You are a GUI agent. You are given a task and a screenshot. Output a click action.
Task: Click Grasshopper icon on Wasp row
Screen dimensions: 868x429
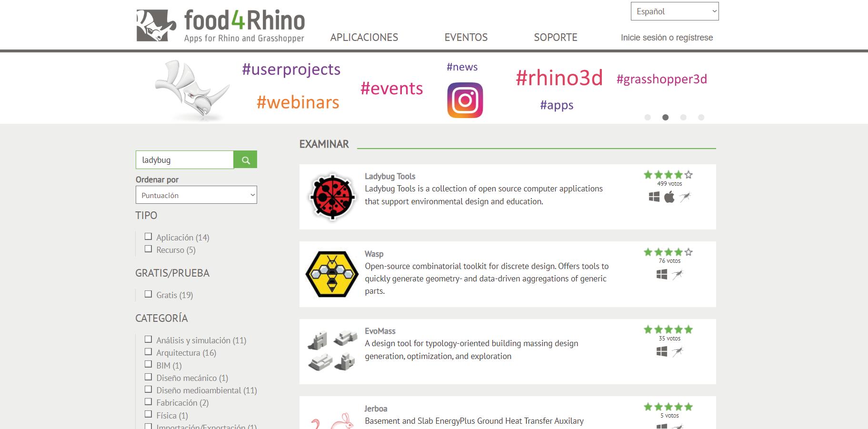pos(678,274)
